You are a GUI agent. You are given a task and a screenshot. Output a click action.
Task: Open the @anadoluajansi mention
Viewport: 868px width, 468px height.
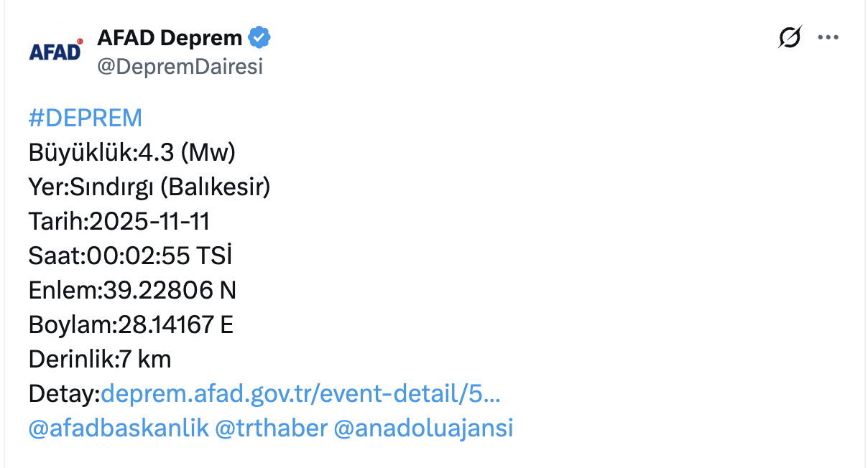tap(424, 428)
